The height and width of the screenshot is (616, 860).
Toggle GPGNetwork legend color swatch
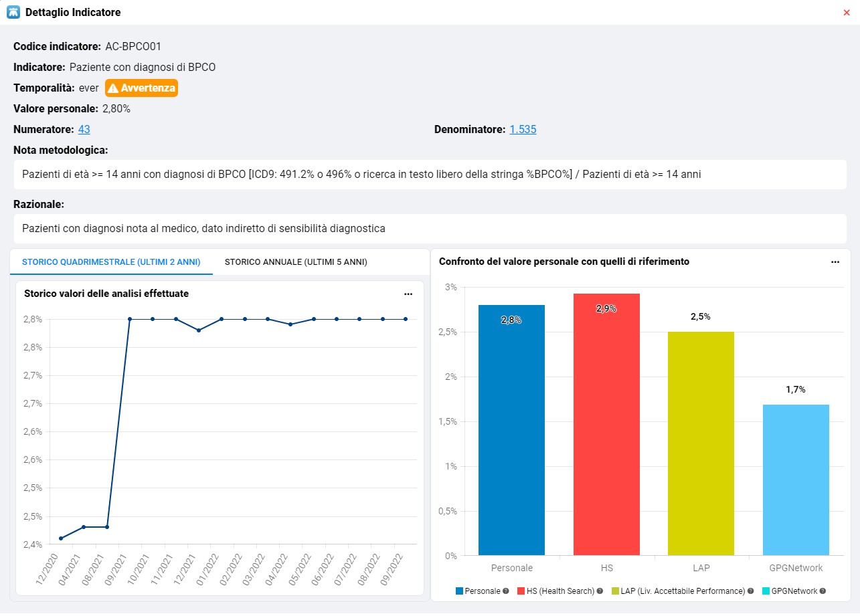point(766,591)
